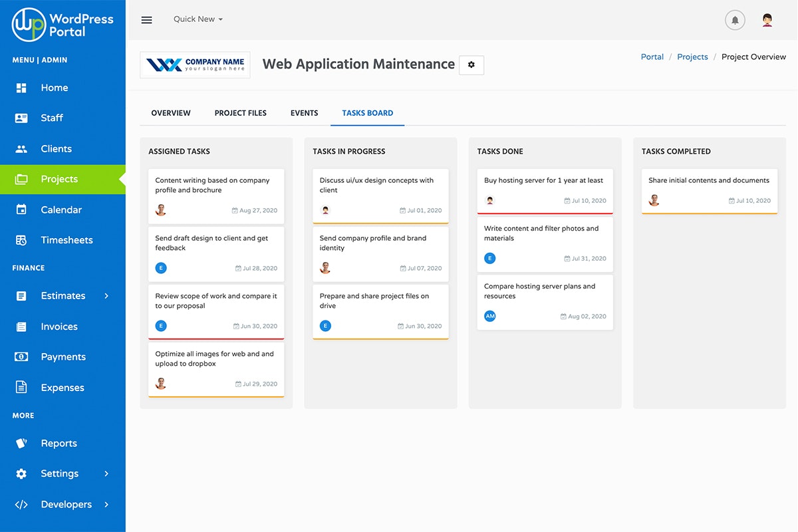Click the Assigned Tasks column header
Image resolution: width=798 pixels, height=532 pixels.
click(x=180, y=152)
